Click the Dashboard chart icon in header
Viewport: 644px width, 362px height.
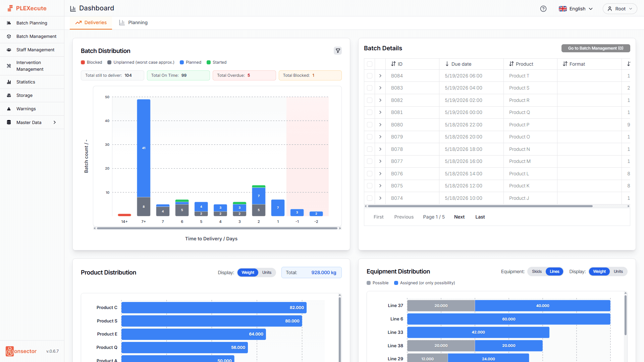coord(73,9)
